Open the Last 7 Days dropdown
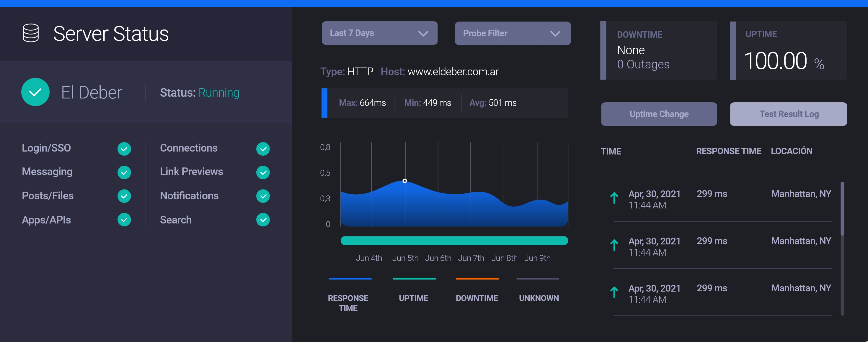Screen dimensions: 868x342 tap(379, 33)
